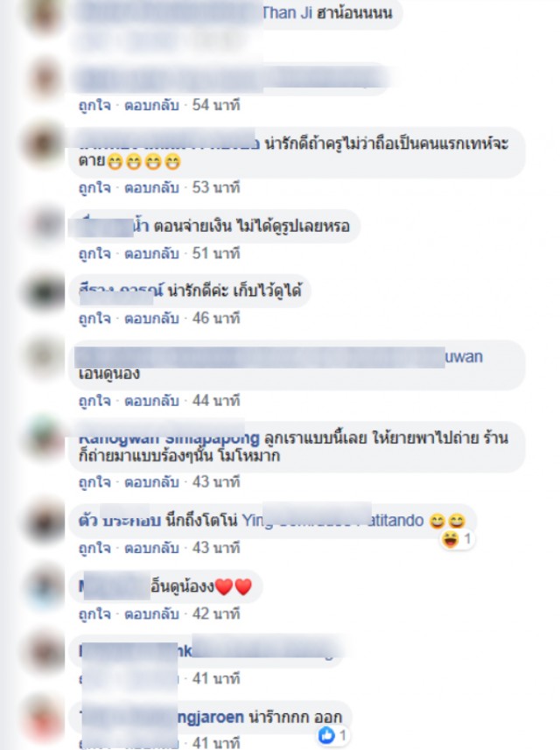Like the comment posted 53 นาที ago

pos(94,187)
